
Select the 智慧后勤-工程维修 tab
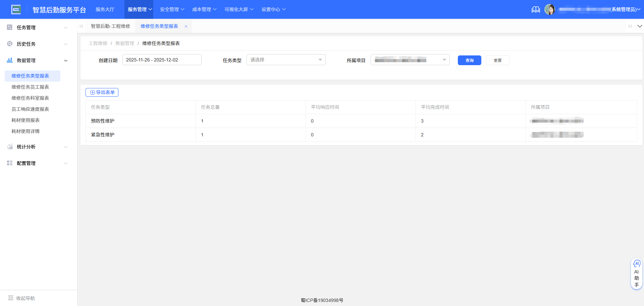pyautogui.click(x=111, y=26)
